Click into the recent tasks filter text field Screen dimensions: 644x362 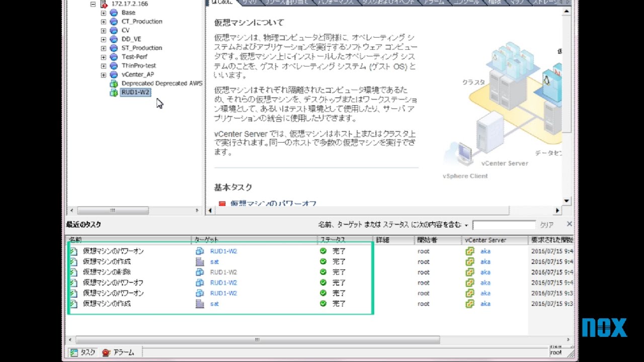click(504, 225)
